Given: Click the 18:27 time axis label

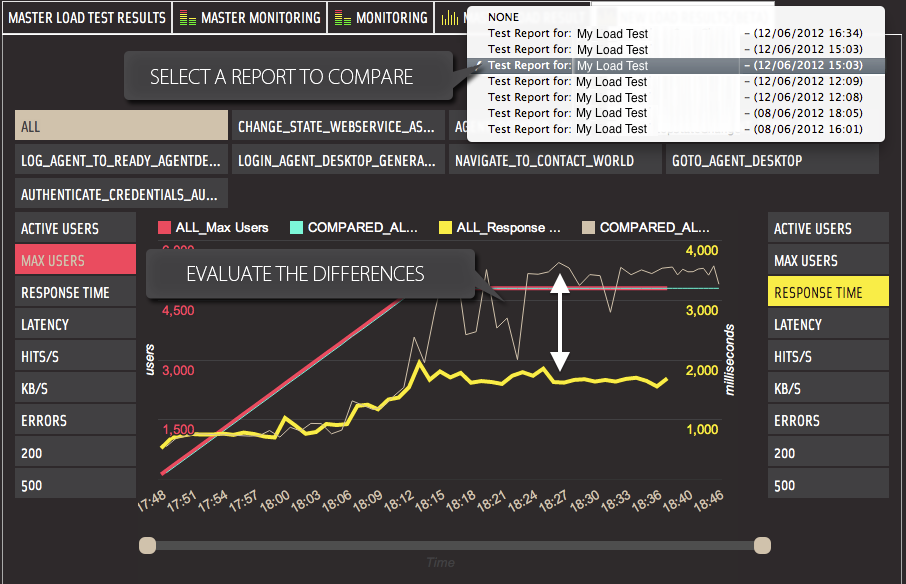Looking at the screenshot, I should click(554, 501).
